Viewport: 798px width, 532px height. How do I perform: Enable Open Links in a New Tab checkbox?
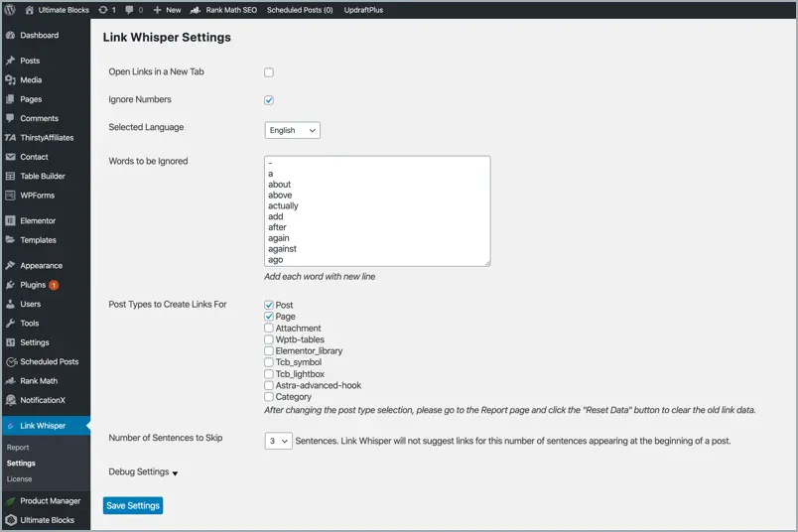coord(269,72)
